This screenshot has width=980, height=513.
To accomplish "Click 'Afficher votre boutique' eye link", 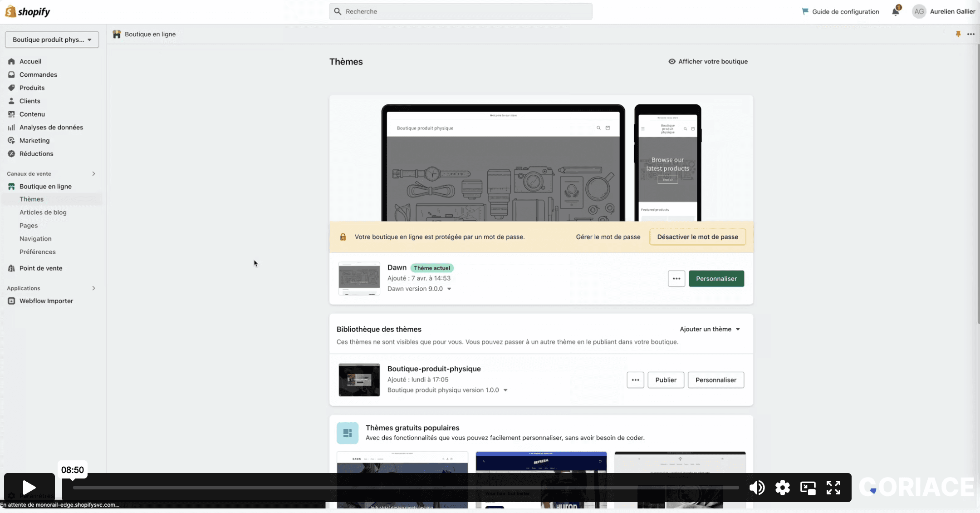I will tap(708, 62).
